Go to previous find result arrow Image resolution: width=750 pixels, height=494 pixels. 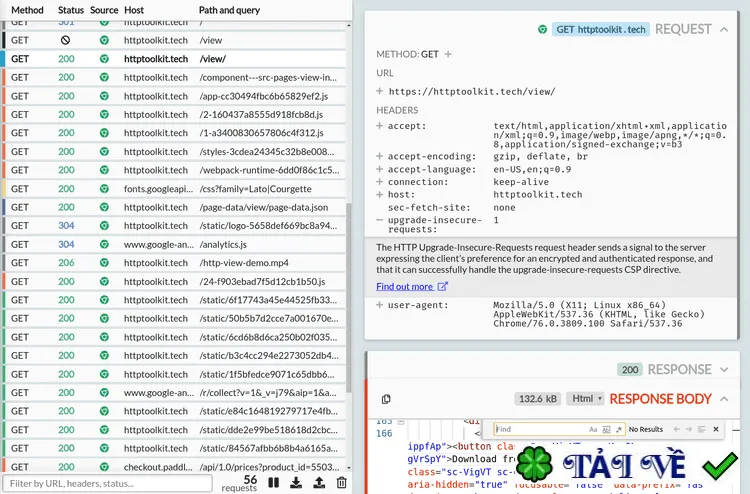coord(676,429)
